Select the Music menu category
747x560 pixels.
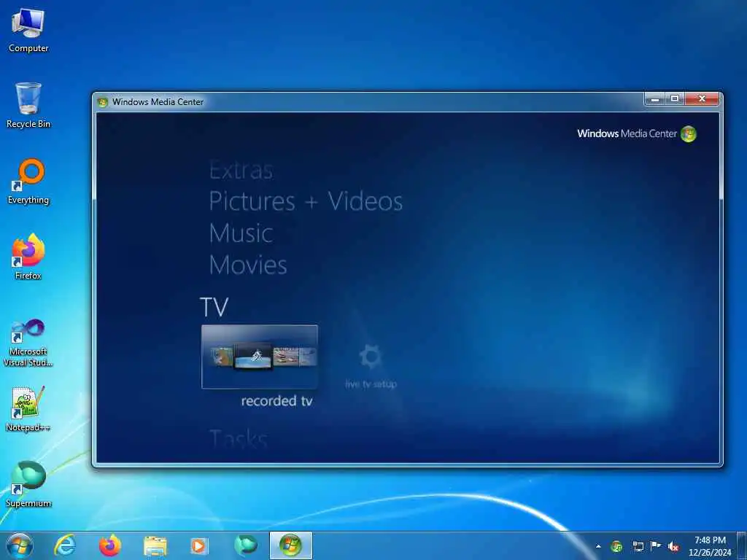(241, 233)
